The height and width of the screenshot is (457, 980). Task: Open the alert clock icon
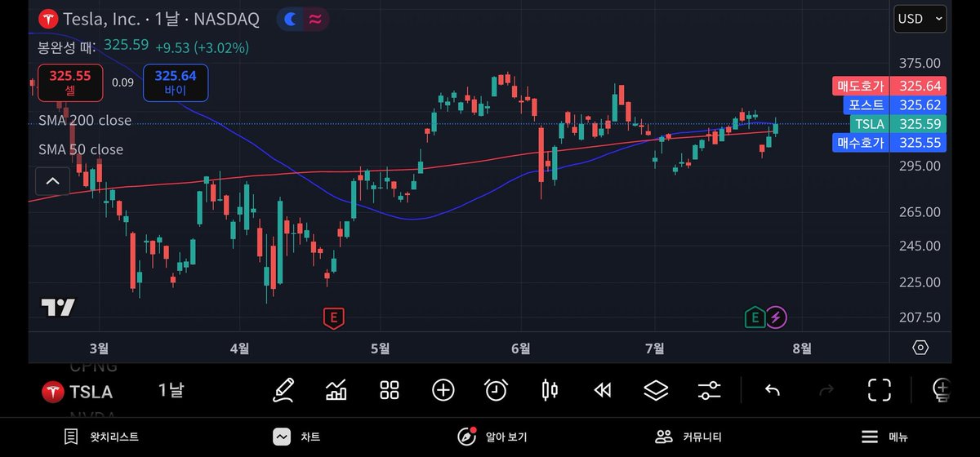[x=496, y=390]
